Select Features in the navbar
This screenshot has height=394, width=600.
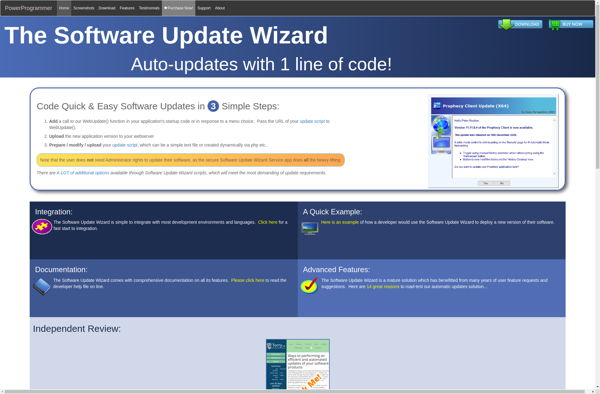click(127, 8)
